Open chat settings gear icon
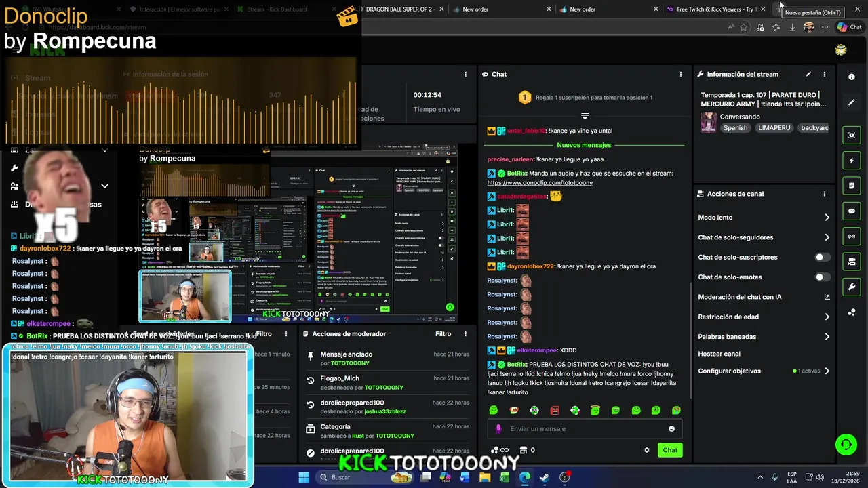868x488 pixels. (647, 450)
